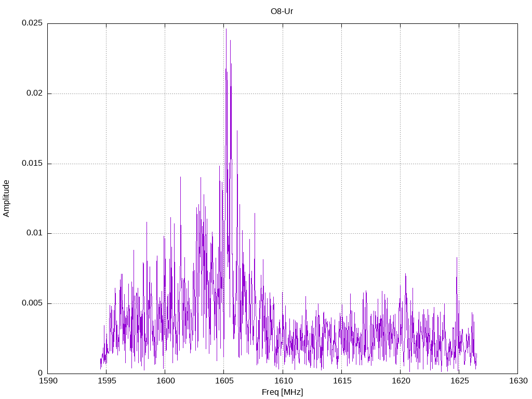532x399 pixels.
Task: Click x-axis tick label 1610
Action: (283, 381)
